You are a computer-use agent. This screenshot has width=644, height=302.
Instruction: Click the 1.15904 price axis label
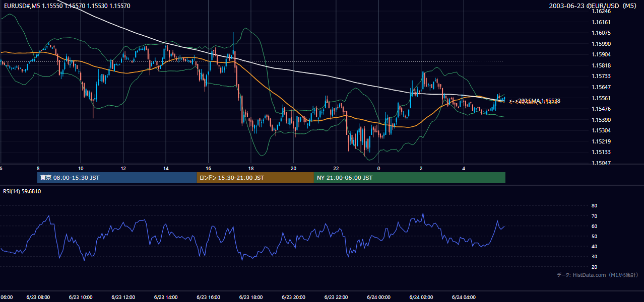tap(602, 54)
